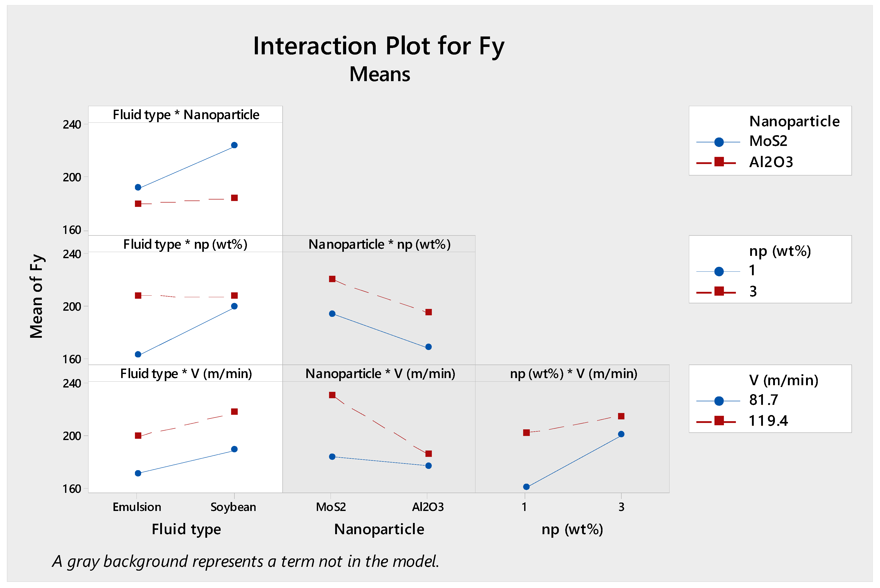Click the red Al2O3 legend square
The image size is (880, 588).
[x=718, y=162]
